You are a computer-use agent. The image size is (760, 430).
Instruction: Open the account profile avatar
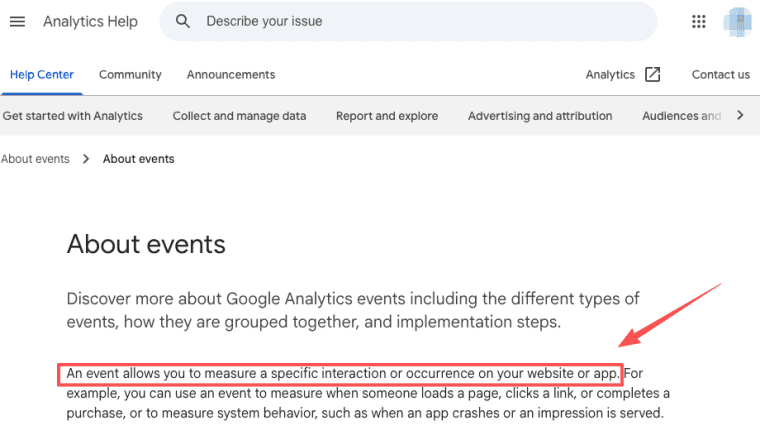pyautogui.click(x=737, y=22)
